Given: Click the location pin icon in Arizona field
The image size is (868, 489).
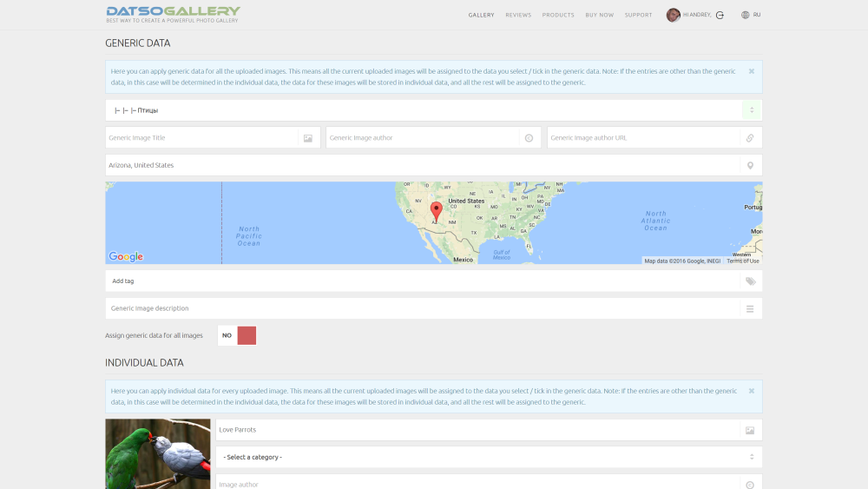Looking at the screenshot, I should point(750,165).
